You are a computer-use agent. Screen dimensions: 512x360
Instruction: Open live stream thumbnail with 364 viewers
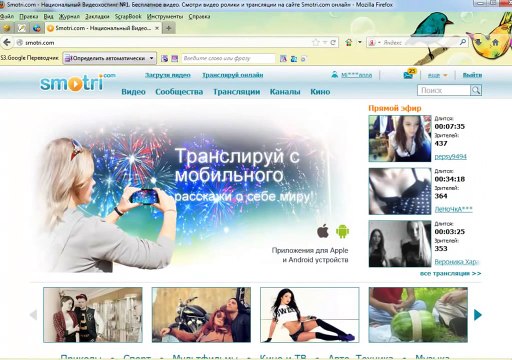pyautogui.click(x=400, y=191)
